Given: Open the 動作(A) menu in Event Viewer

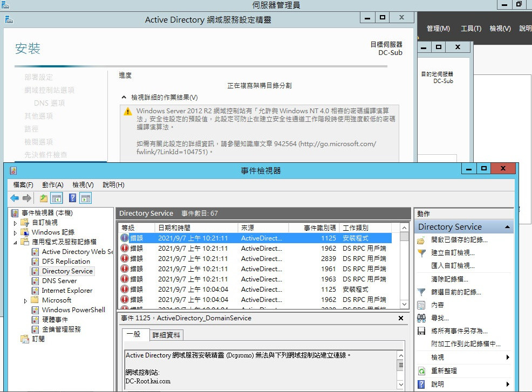Looking at the screenshot, I should [52, 185].
